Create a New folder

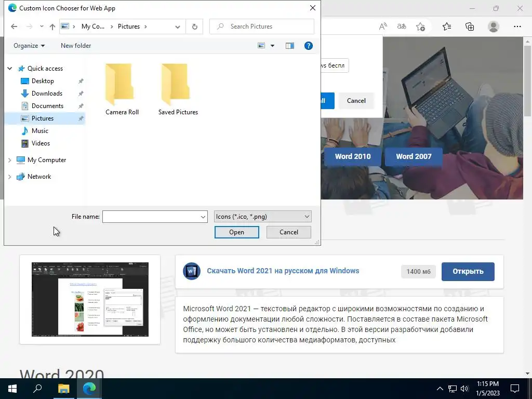click(x=76, y=46)
